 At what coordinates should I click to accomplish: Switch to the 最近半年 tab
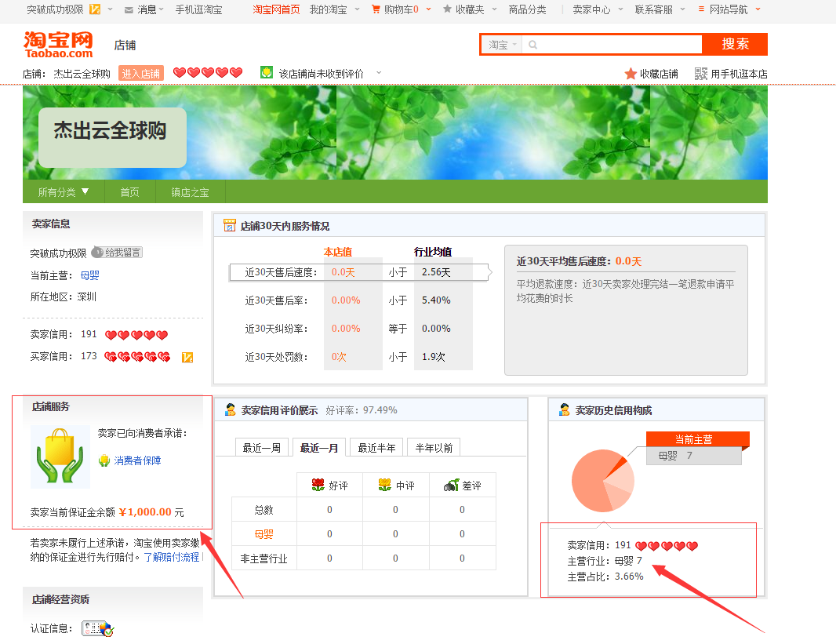(376, 447)
